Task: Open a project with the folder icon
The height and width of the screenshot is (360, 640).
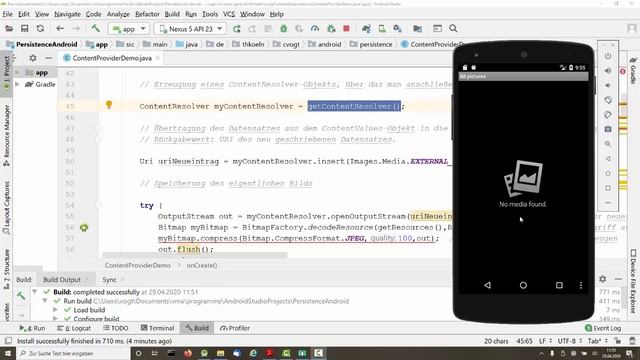Action: (9, 29)
